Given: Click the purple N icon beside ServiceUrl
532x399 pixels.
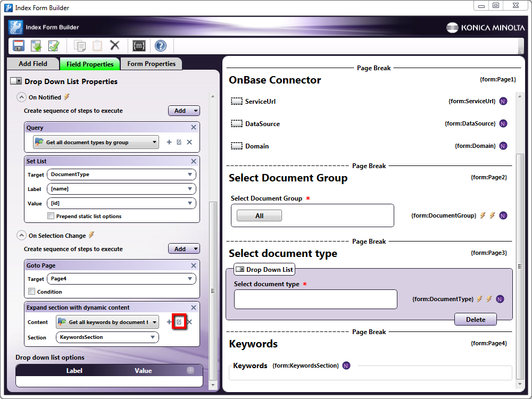Looking at the screenshot, I should pos(503,101).
